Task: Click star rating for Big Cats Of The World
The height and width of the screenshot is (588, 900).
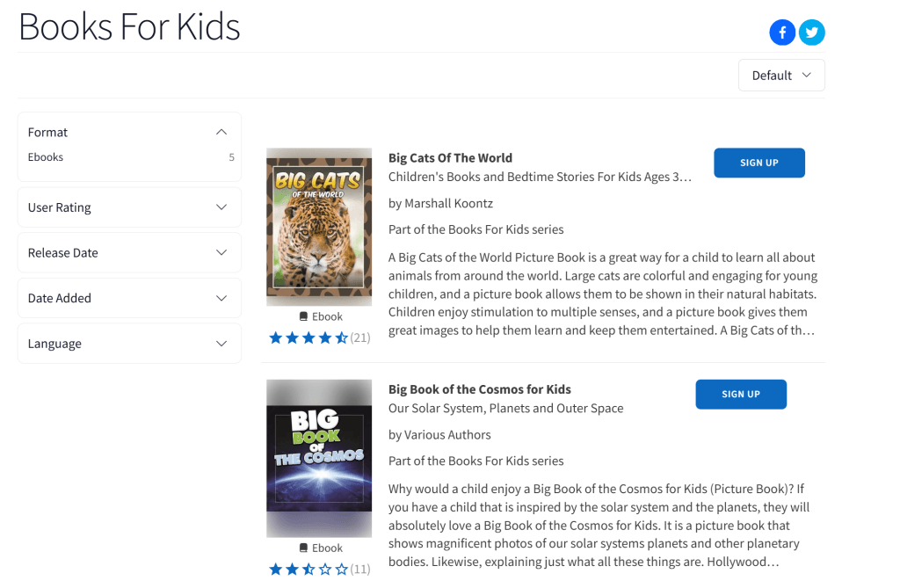Action: point(308,338)
